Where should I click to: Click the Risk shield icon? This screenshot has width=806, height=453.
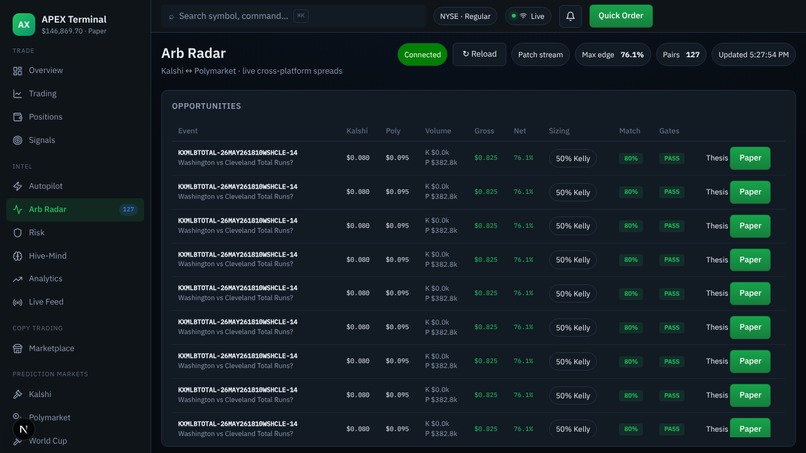click(17, 233)
